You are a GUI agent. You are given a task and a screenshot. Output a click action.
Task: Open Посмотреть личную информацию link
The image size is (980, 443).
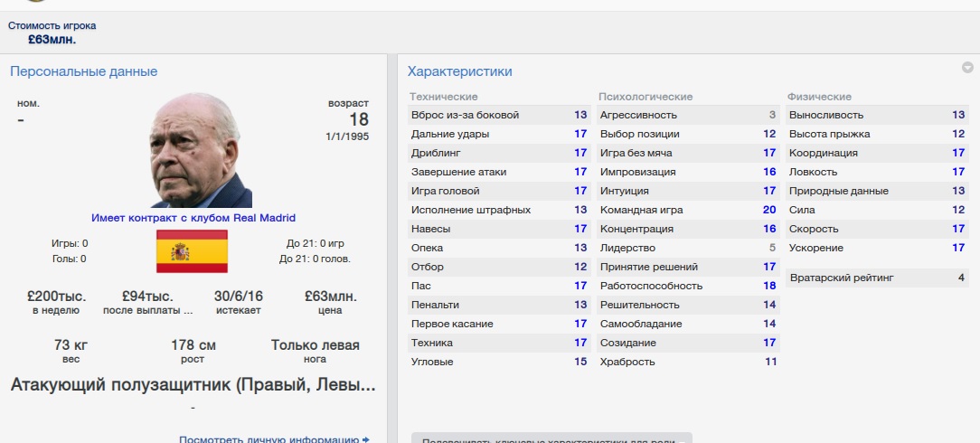pos(269,439)
